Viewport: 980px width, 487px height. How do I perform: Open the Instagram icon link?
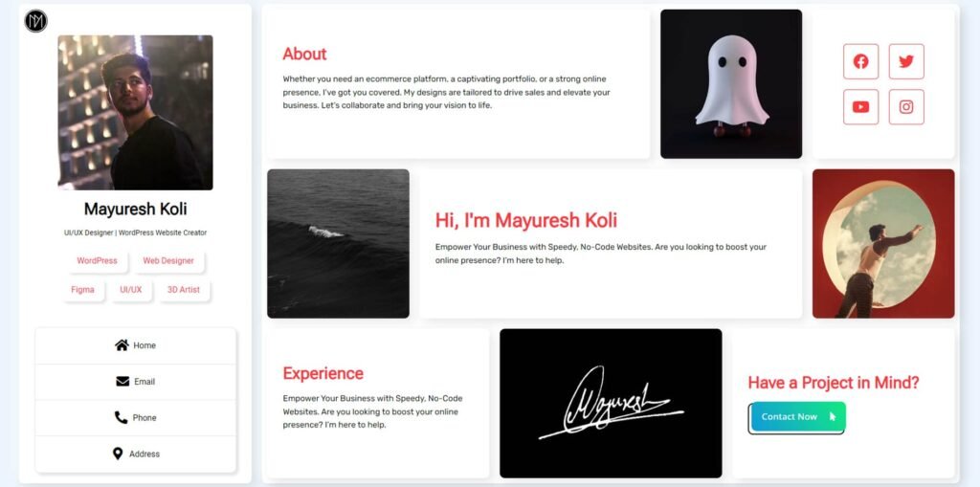pyautogui.click(x=906, y=107)
